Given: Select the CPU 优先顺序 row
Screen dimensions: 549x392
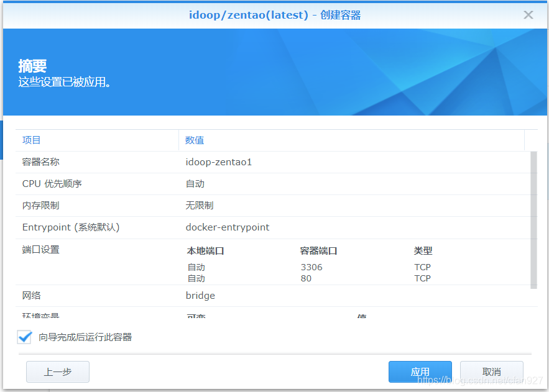Looking at the screenshot, I should point(50,183).
